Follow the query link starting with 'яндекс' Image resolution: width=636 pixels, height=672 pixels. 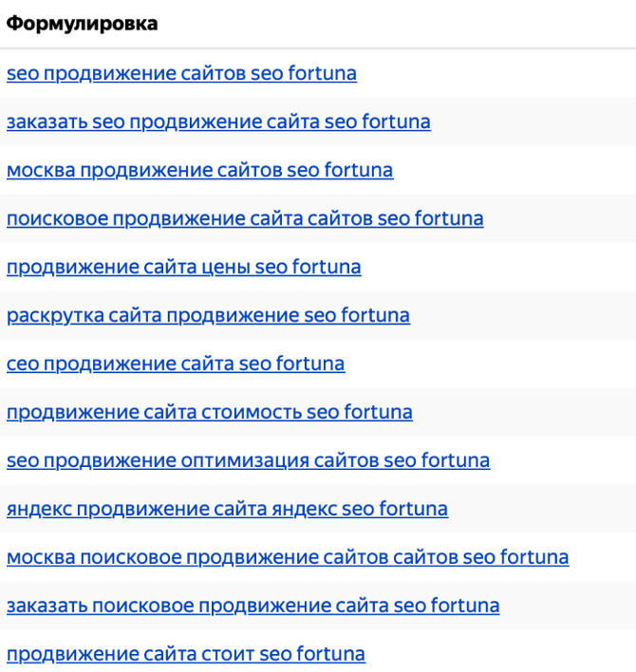click(x=228, y=509)
